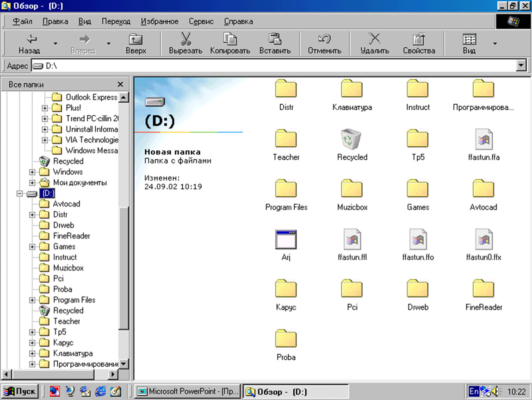
Task: Select the FineReader folder icon in the file pane
Action: [483, 288]
